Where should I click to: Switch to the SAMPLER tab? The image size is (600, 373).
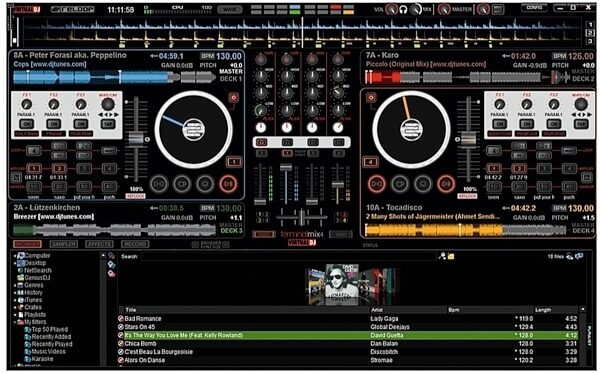(x=64, y=244)
